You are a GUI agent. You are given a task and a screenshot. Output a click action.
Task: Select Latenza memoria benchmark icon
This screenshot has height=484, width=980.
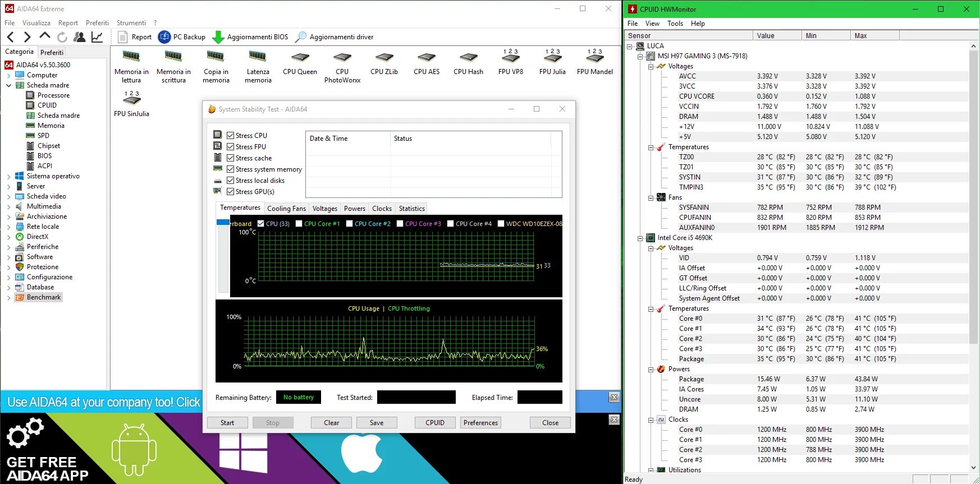click(258, 67)
